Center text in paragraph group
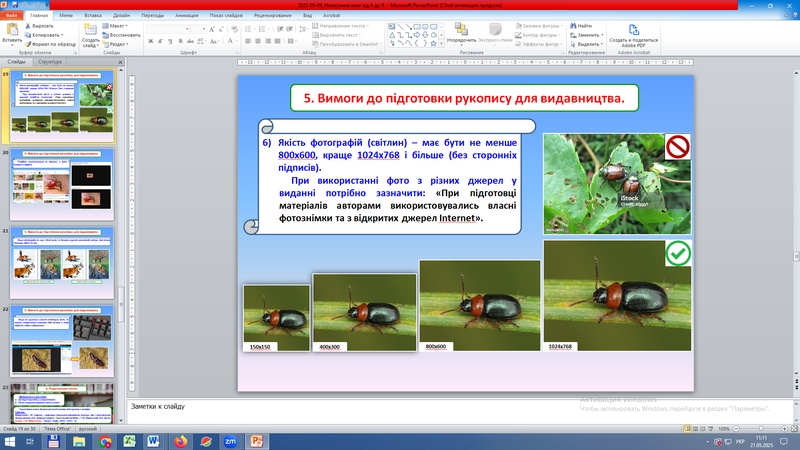This screenshot has height=450, width=800. coord(258,41)
